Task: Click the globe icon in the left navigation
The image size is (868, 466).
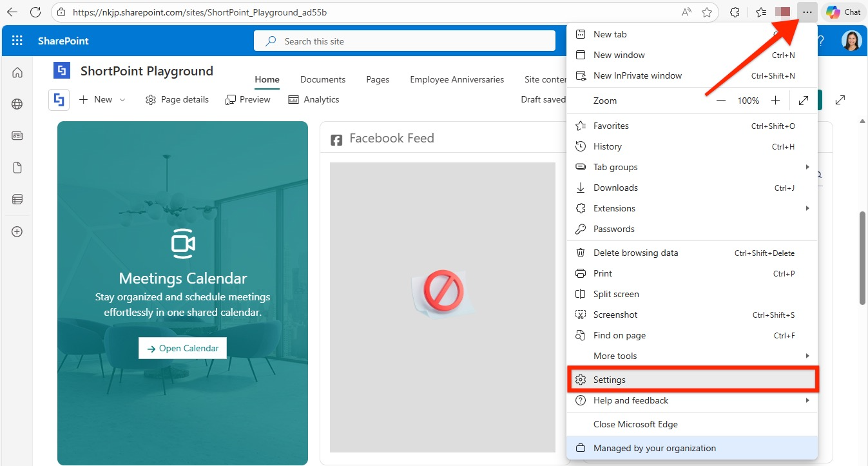Action: point(17,103)
